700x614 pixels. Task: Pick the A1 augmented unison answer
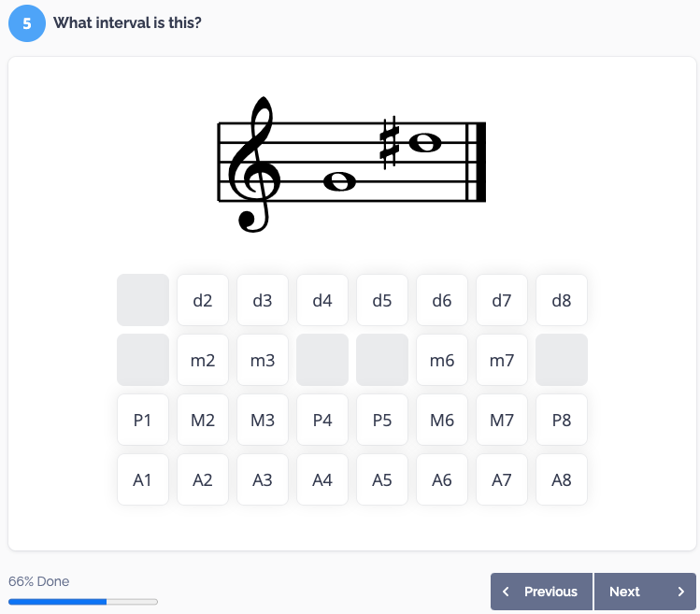143,479
